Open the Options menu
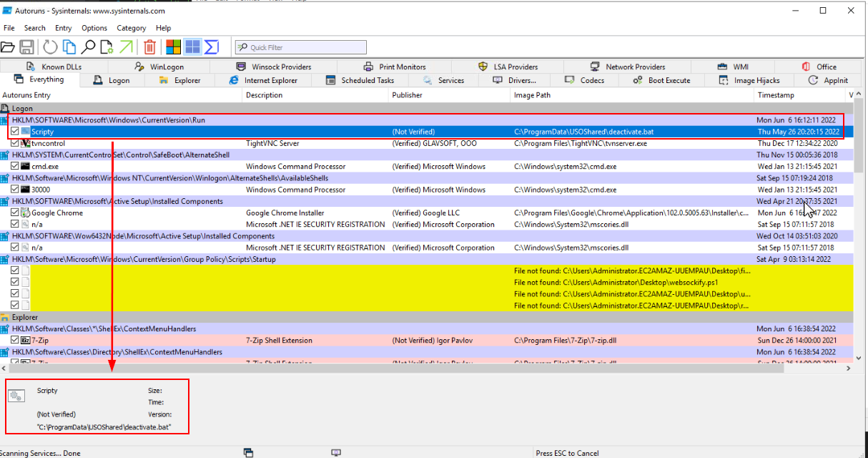Image resolution: width=868 pixels, height=458 pixels. (94, 28)
